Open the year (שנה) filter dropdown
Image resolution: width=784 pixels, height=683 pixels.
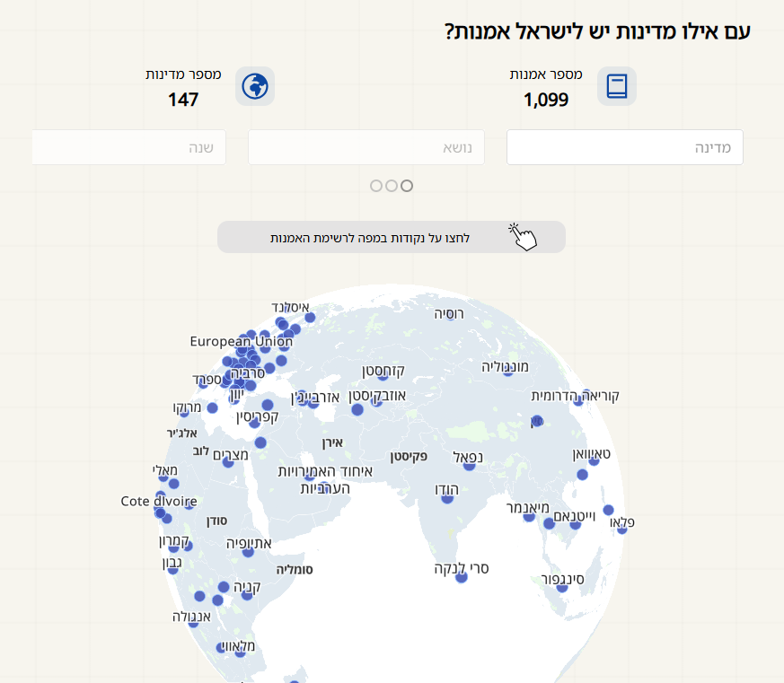129,147
